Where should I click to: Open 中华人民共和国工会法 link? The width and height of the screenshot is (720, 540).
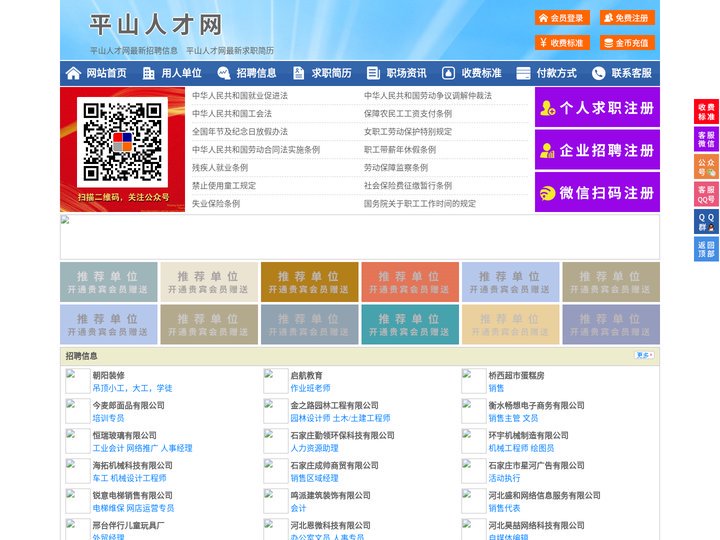tap(232, 113)
